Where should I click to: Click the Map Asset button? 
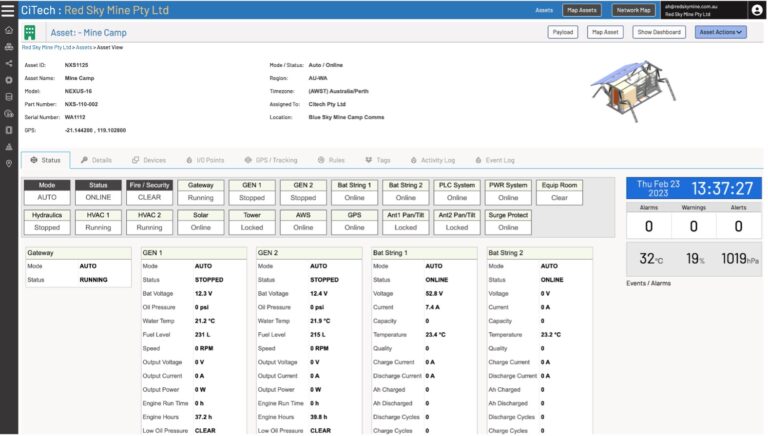605,32
